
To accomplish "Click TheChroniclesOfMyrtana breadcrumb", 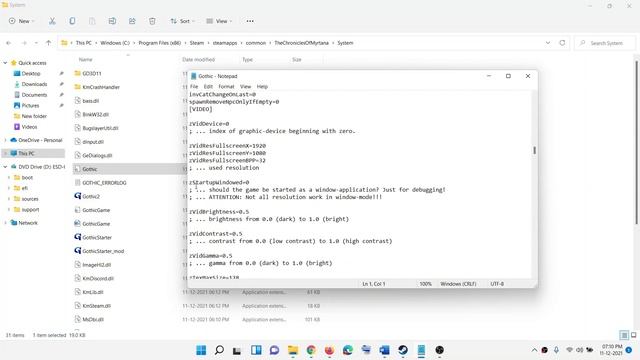I will (301, 43).
